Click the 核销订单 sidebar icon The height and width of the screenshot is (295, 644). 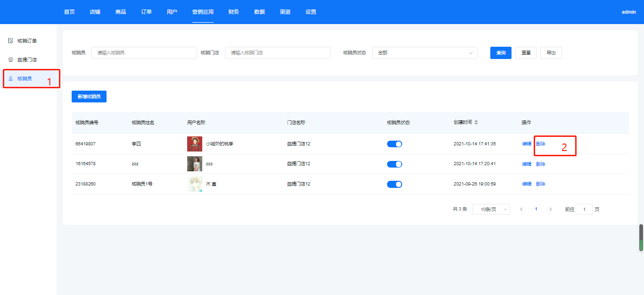pos(10,41)
